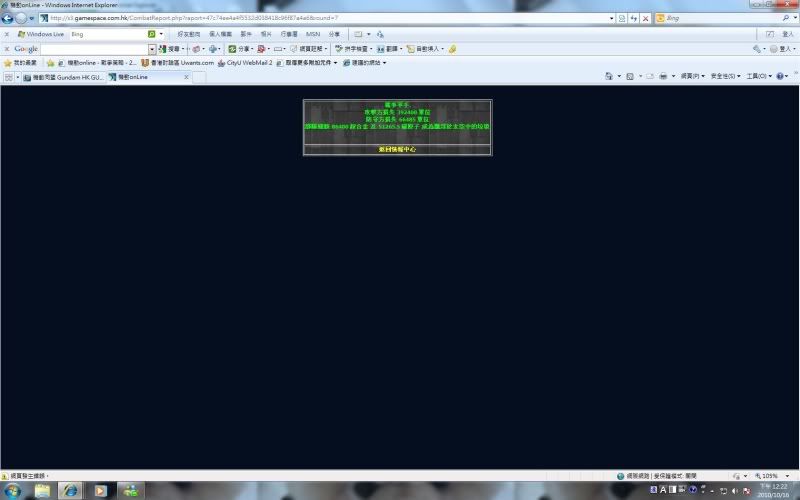Switch to the Gundam HK tab
This screenshot has height=500, width=800.
[65, 76]
